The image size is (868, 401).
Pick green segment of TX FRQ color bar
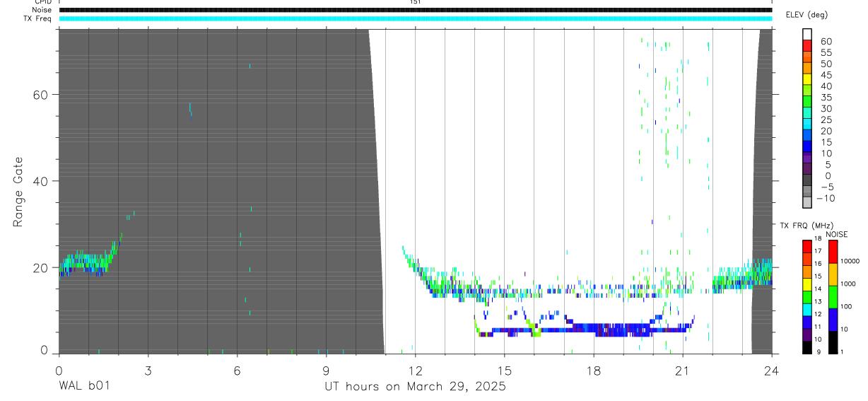(807, 297)
